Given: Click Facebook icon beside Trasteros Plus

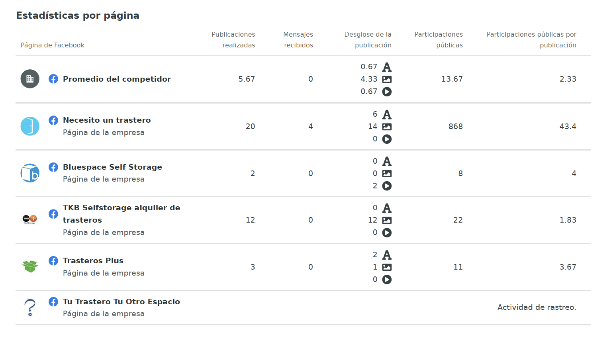Looking at the screenshot, I should pyautogui.click(x=53, y=261).
